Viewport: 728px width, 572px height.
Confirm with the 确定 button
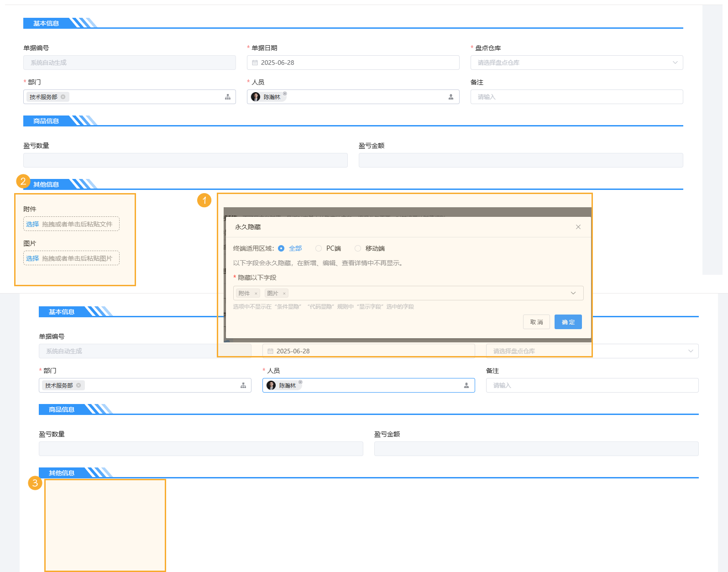568,322
